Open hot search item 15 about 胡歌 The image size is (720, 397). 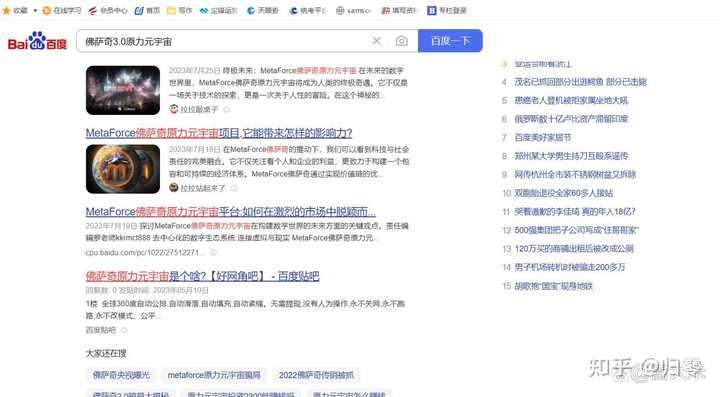[553, 286]
